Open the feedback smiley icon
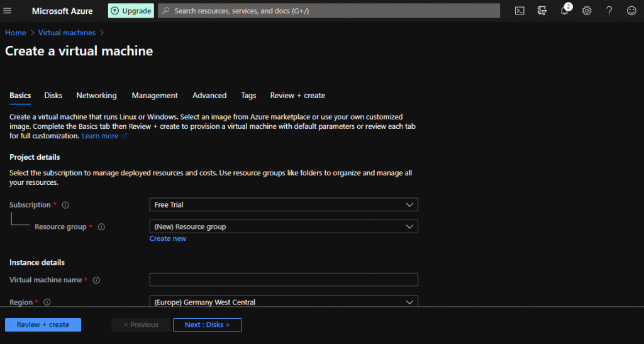Image resolution: width=644 pixels, height=344 pixels. [x=631, y=11]
